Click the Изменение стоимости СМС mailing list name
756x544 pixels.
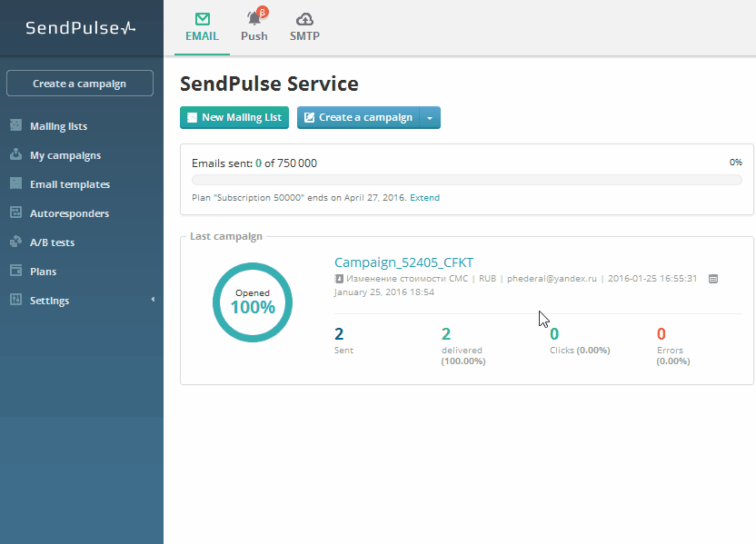[407, 279]
